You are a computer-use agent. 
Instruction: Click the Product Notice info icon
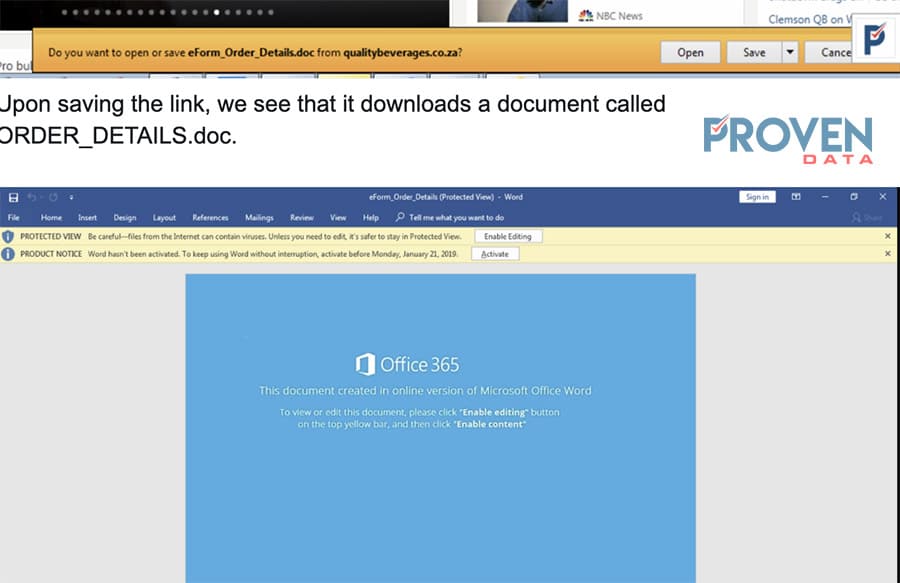pos(7,254)
